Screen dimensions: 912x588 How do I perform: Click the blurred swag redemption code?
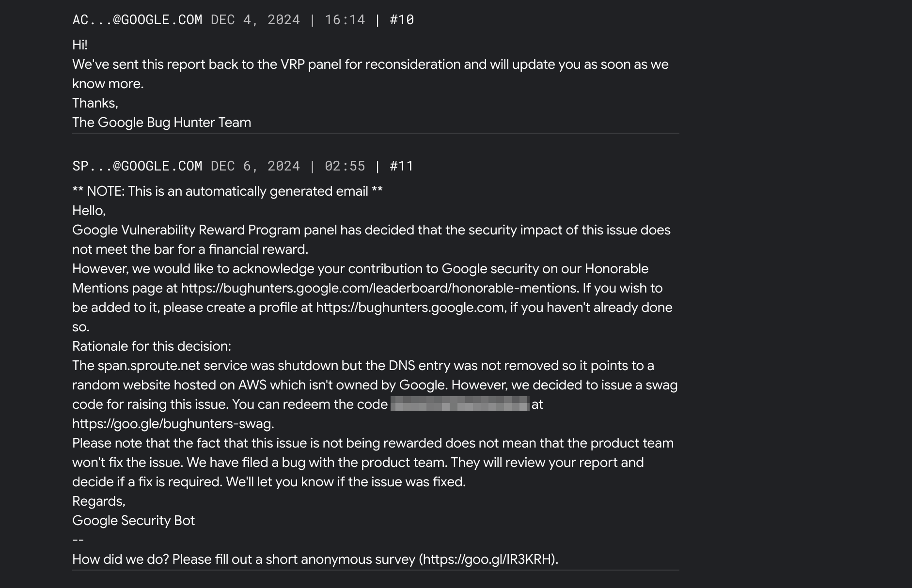coord(459,404)
